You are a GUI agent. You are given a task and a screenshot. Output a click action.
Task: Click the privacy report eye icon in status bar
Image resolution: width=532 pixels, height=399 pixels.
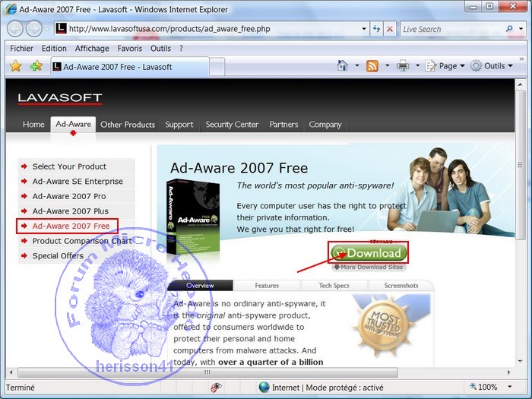216,387
